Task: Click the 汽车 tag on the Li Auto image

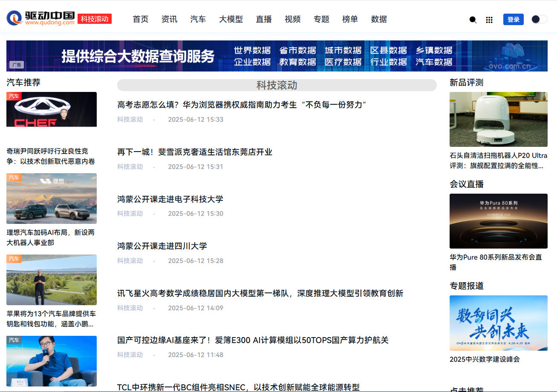Action: coord(13,177)
